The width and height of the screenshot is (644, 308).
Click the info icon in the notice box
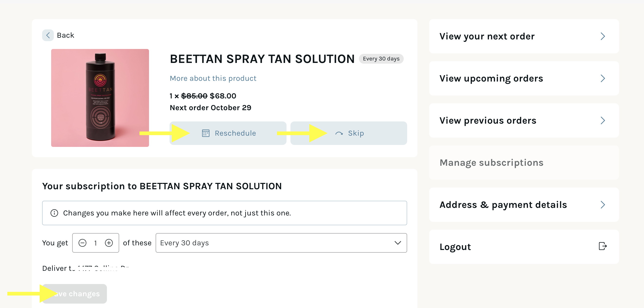54,213
